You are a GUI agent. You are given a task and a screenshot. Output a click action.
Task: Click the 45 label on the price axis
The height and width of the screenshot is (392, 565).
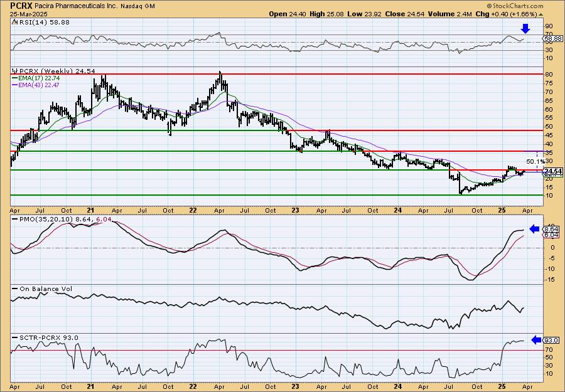pyautogui.click(x=549, y=135)
